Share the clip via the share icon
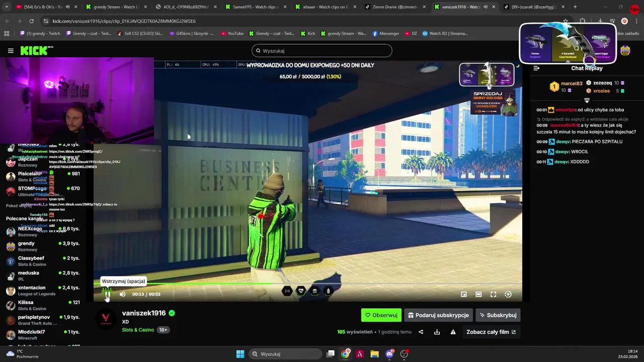Image resolution: width=644 pixels, height=362 pixels. [x=421, y=332]
